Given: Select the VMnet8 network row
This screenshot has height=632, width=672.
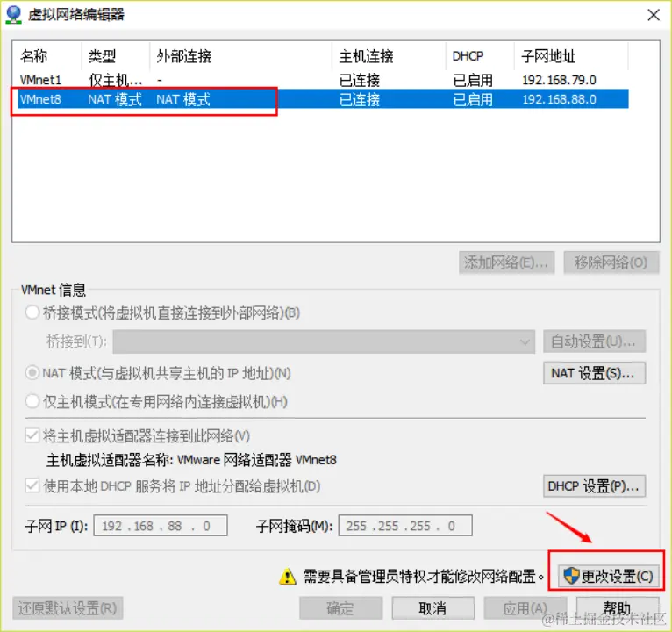Looking at the screenshot, I should (323, 99).
